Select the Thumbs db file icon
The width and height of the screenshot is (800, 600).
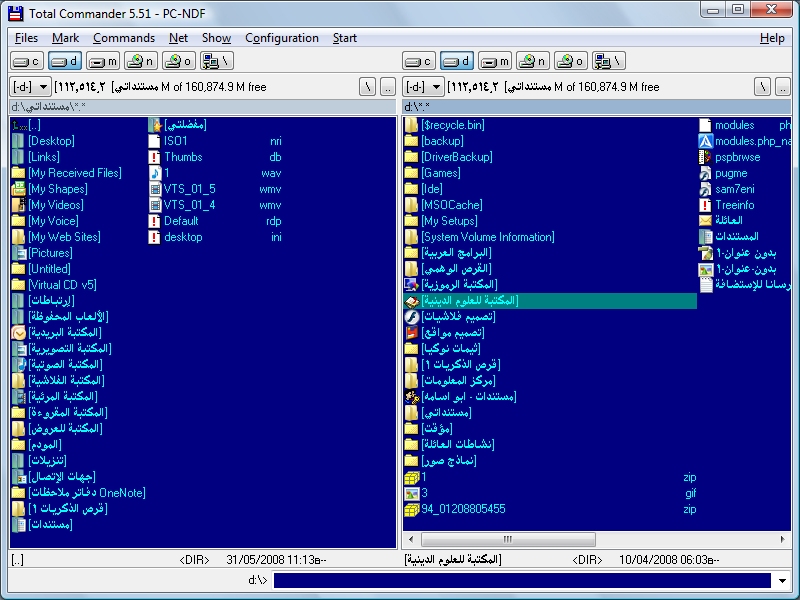[x=155, y=157]
